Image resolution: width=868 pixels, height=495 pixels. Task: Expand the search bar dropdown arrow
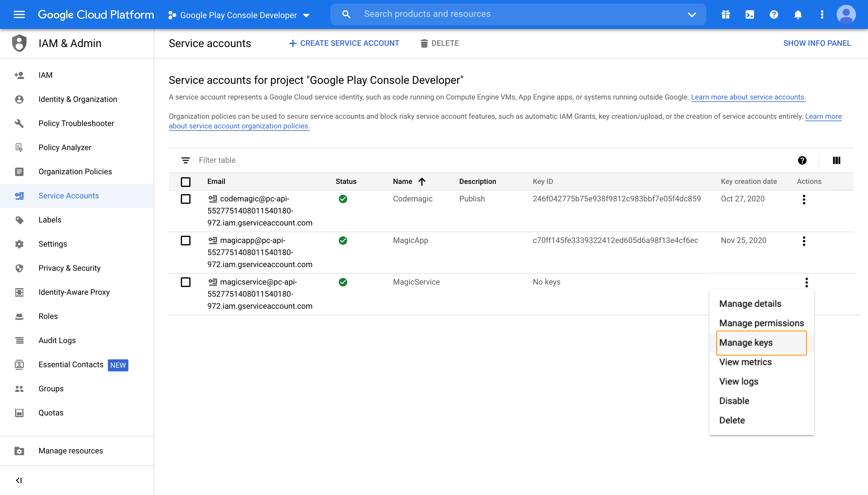coord(692,14)
